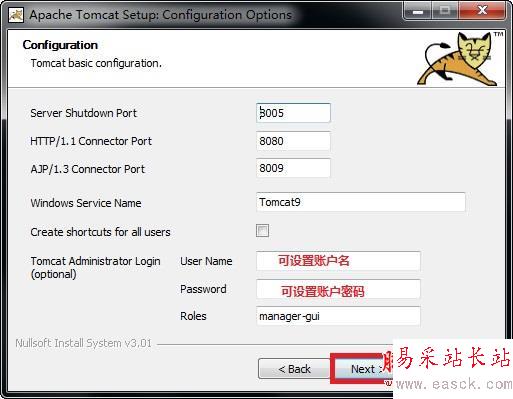Click the Nullsoft Install System v3.01 text
The width and height of the screenshot is (513, 399).
84,343
